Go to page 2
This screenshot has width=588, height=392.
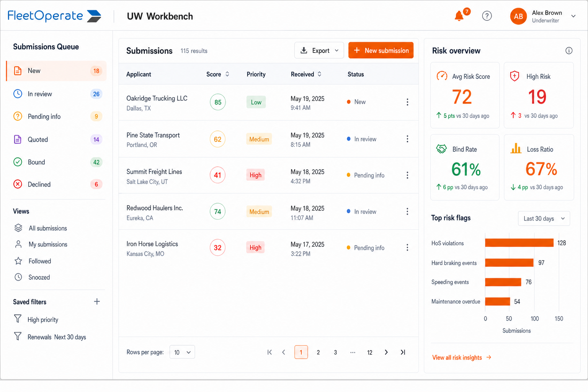tap(318, 352)
